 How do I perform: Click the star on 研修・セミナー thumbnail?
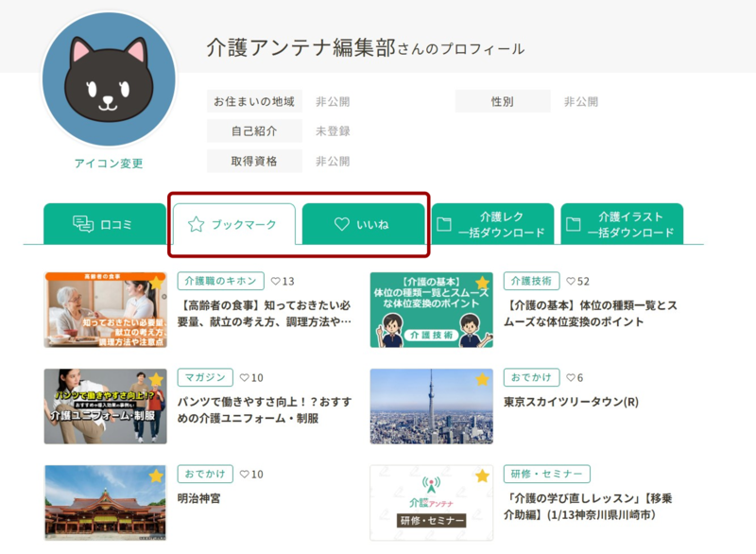pos(482,476)
